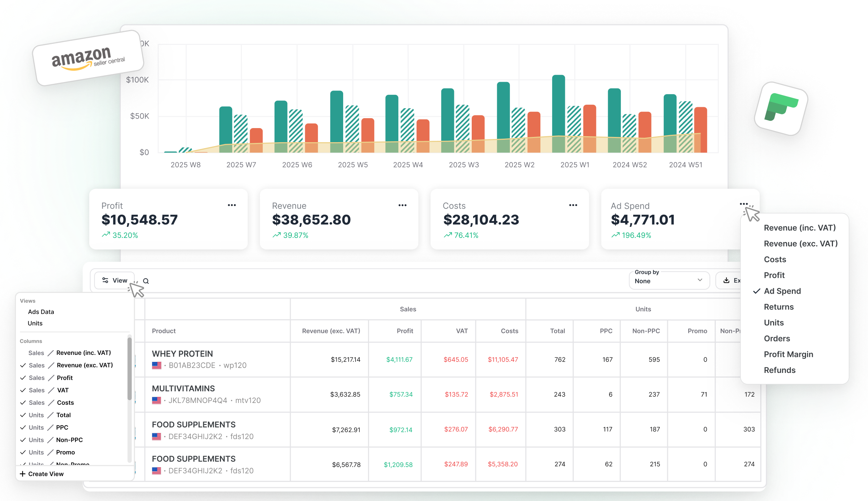Choose Orders in the metric menu
The height and width of the screenshot is (501, 868).
[x=777, y=339]
